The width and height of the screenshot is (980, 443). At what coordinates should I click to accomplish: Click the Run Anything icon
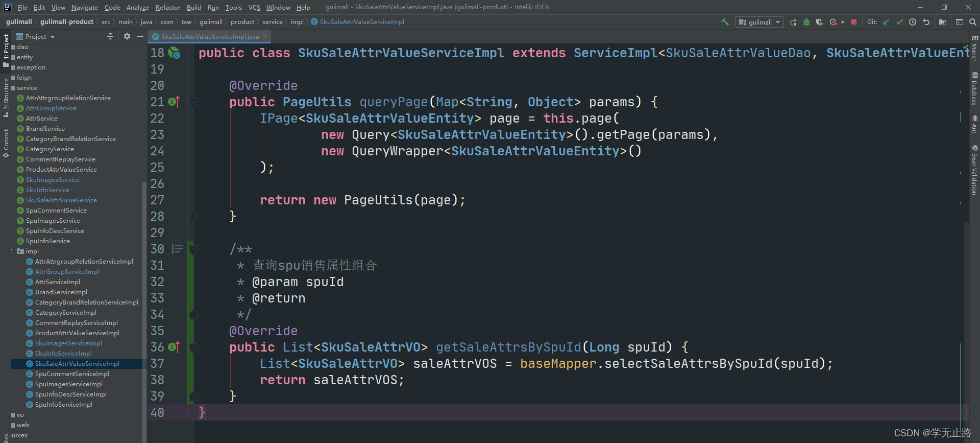[x=960, y=22]
